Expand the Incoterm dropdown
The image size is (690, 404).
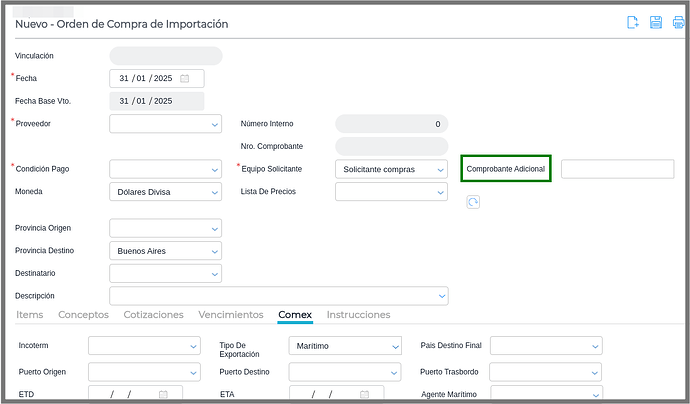pyautogui.click(x=194, y=346)
